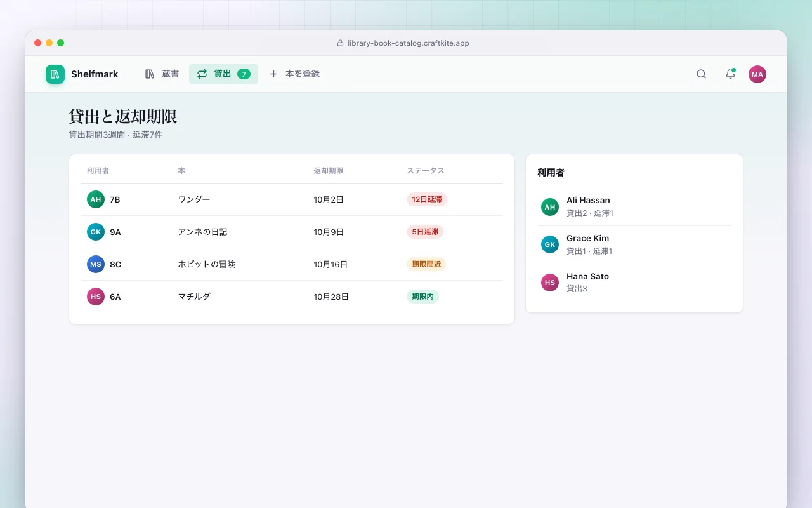Click the 本 column header
The width and height of the screenshot is (812, 508).
coord(181,171)
